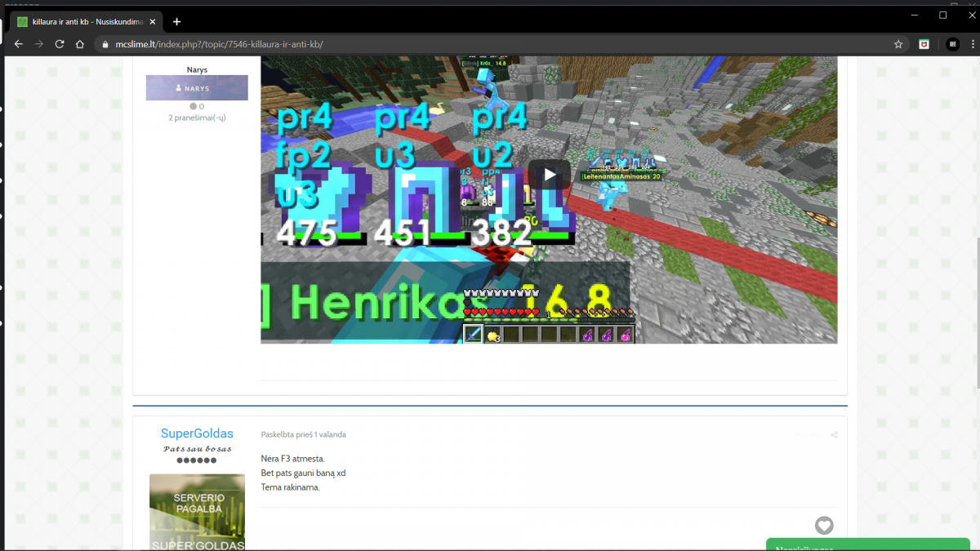Image resolution: width=980 pixels, height=551 pixels.
Task: Open the Narys rank badge
Action: [197, 87]
